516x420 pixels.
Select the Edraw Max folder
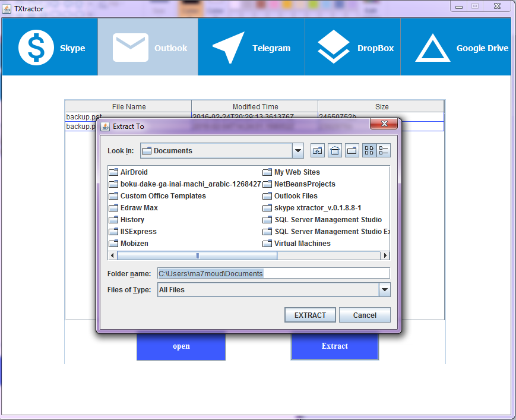point(133,208)
